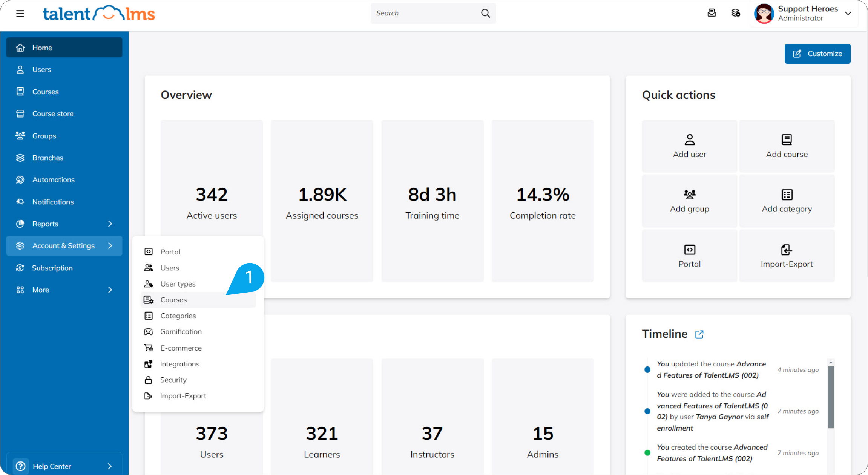
Task: Click "4 minutes ago" timeline timestamp
Action: (x=798, y=370)
